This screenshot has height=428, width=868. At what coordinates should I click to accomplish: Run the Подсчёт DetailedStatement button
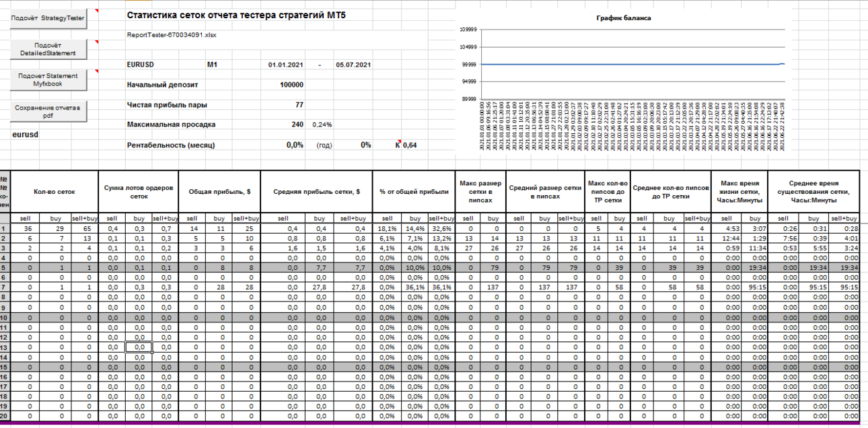48,48
